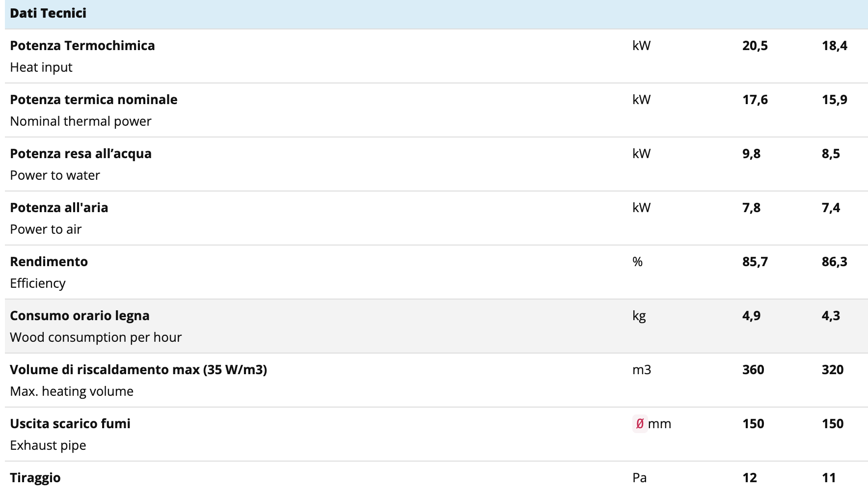Screen dimensions: 868x493
Task: Click the Uscita scarico fumi label
Action: [x=70, y=424]
